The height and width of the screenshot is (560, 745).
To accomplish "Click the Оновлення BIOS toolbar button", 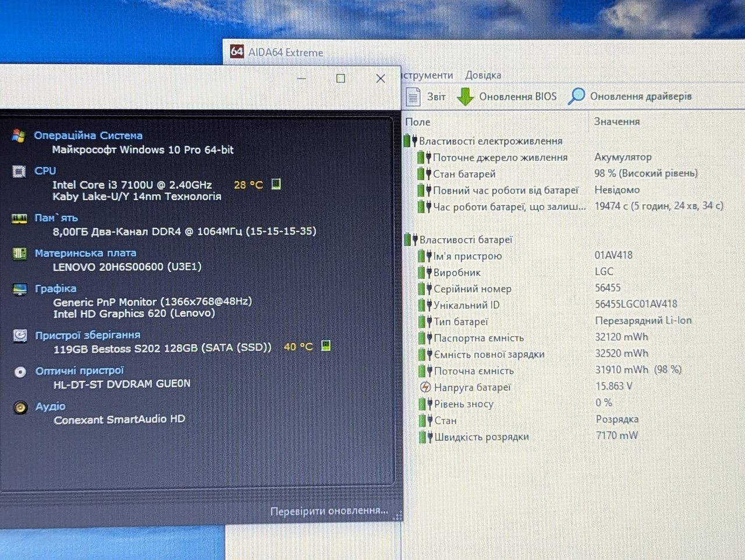I will tap(507, 97).
